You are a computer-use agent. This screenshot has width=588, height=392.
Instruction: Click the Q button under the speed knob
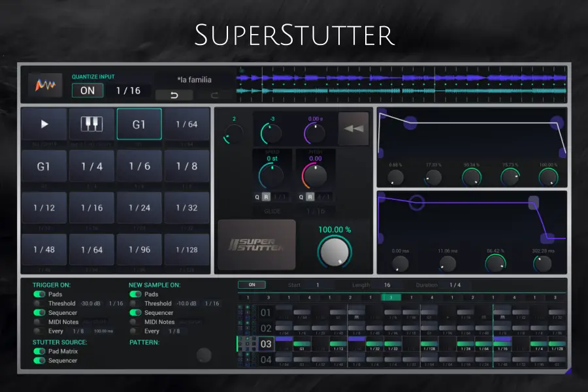tap(257, 197)
